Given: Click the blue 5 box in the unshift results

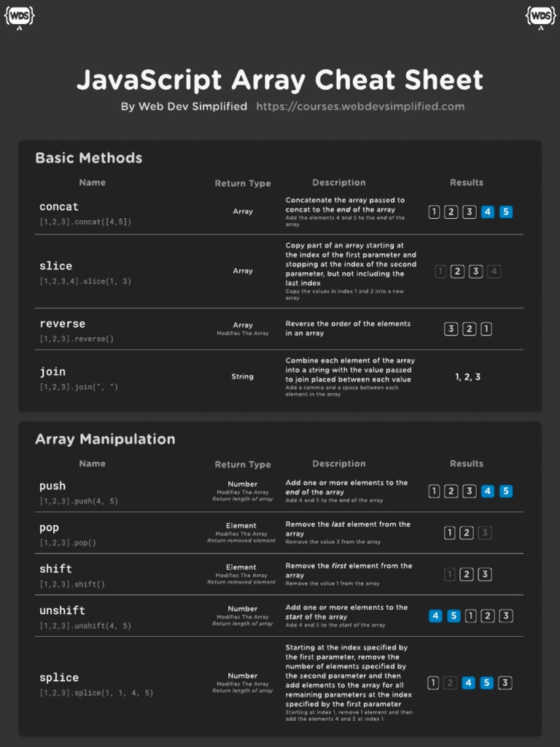Looking at the screenshot, I should coord(453,616).
